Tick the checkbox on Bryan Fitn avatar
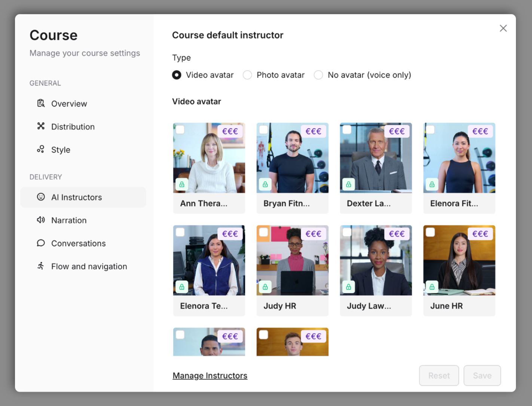This screenshot has height=406, width=532. coord(263,130)
